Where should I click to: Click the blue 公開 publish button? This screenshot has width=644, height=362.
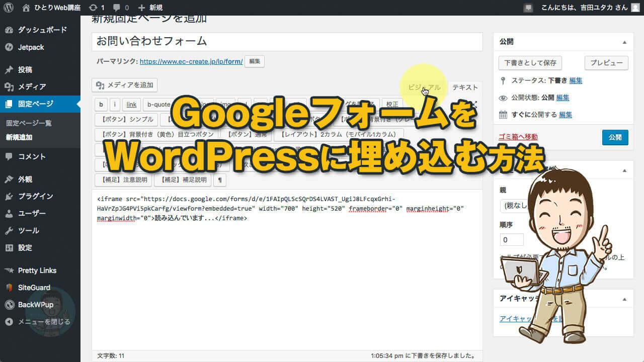click(615, 137)
